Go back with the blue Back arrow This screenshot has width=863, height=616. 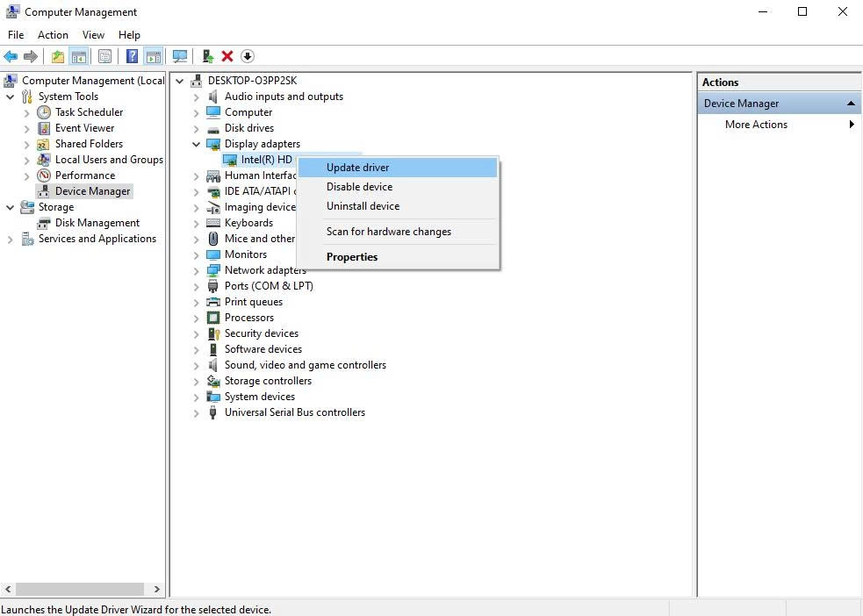click(x=11, y=56)
